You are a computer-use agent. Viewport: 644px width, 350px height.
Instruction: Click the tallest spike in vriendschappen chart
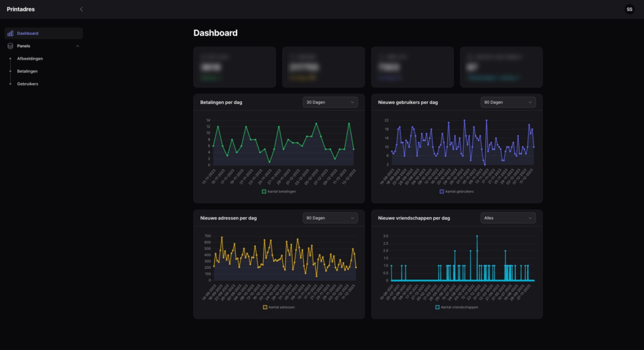click(477, 237)
